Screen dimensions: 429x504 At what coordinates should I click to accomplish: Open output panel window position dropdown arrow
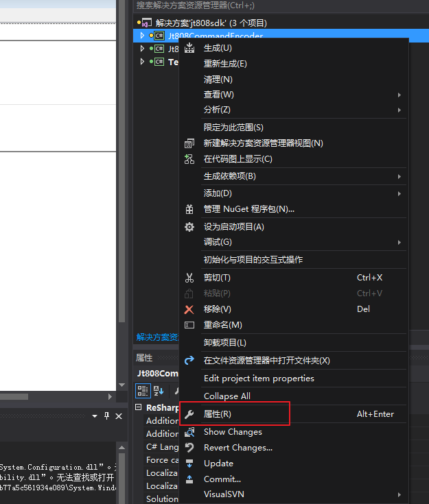(x=95, y=416)
